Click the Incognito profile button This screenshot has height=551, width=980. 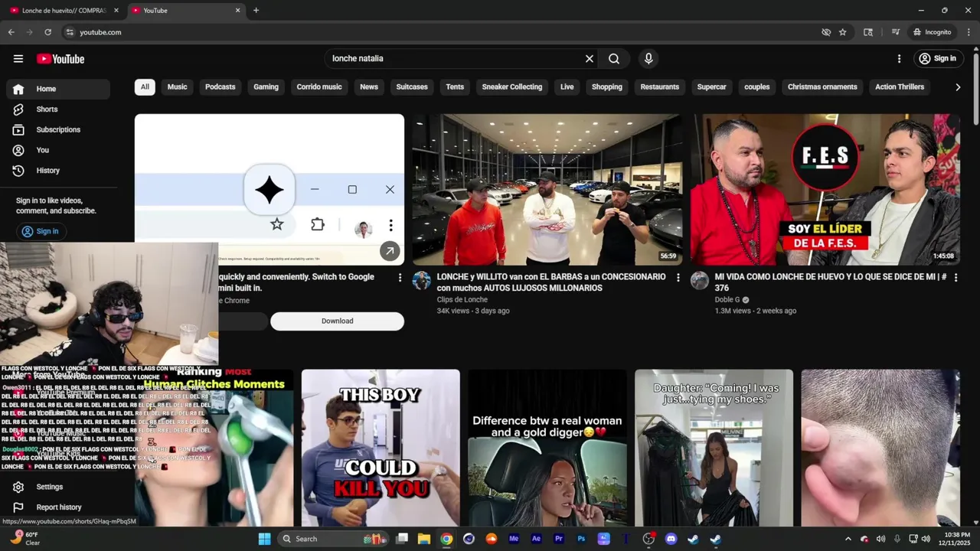[933, 32]
